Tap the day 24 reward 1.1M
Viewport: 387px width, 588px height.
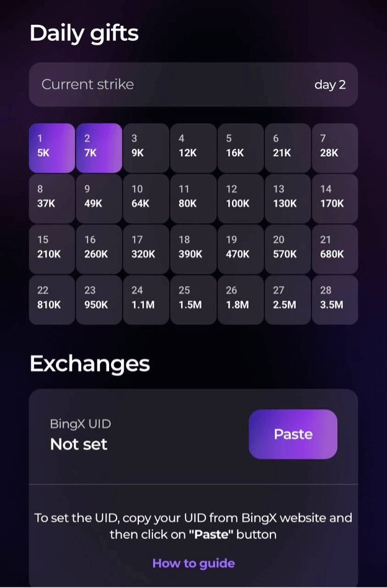[x=146, y=300]
